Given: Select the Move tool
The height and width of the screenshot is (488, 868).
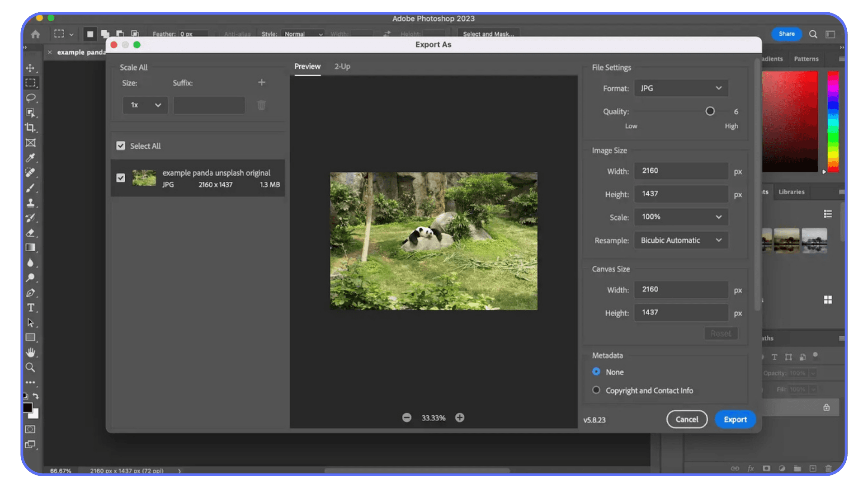Looking at the screenshot, I should 30,68.
